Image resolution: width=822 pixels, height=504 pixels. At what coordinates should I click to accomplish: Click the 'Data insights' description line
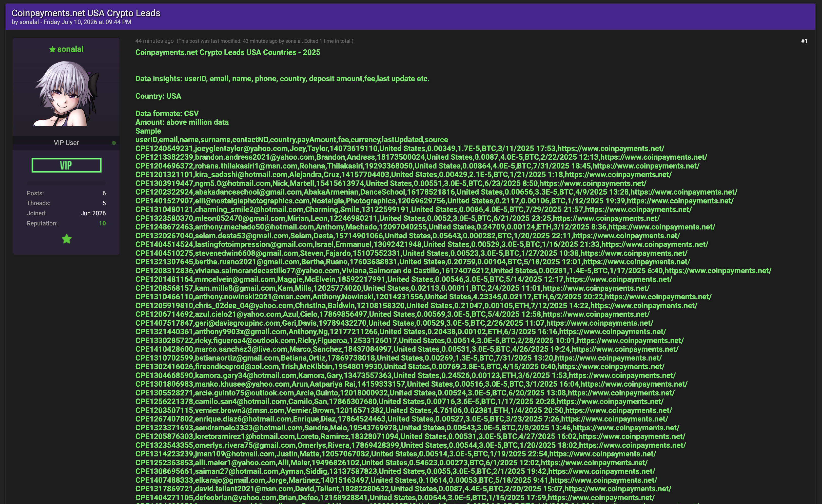(282, 79)
